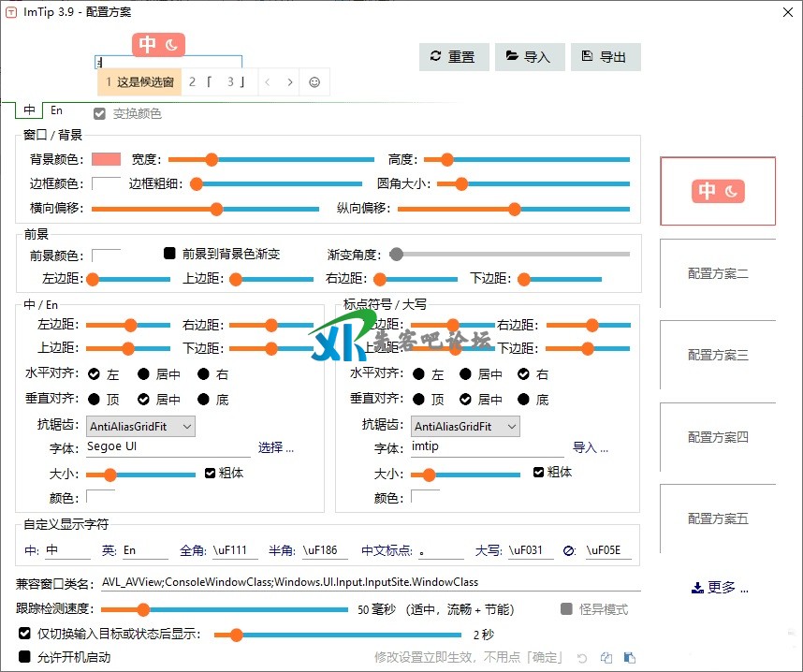
Task: Click the 更多 download link
Action: click(719, 588)
